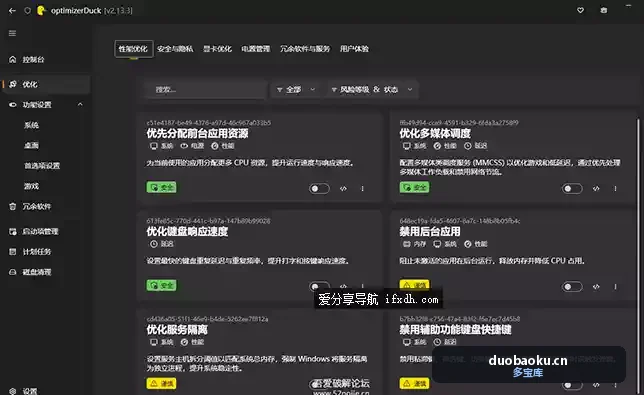Open 冗余软件 trash section
Screen dimensions: 644x395
(x=45, y=207)
